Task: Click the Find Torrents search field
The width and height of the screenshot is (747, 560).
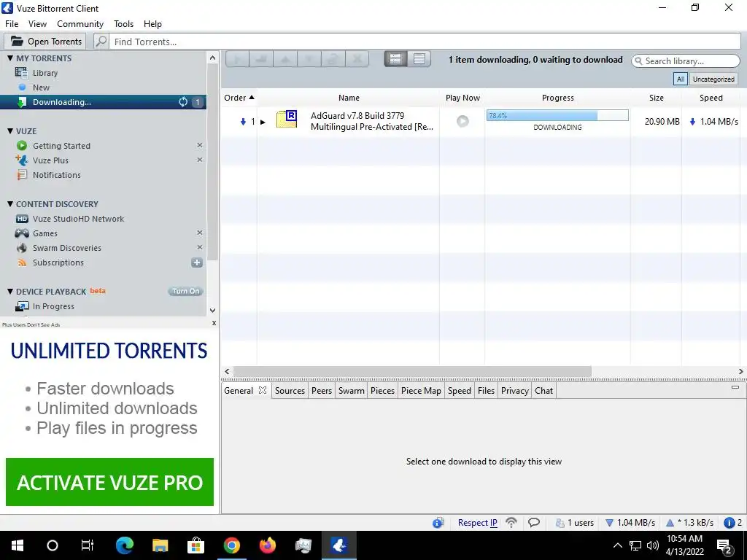Action: 425,42
